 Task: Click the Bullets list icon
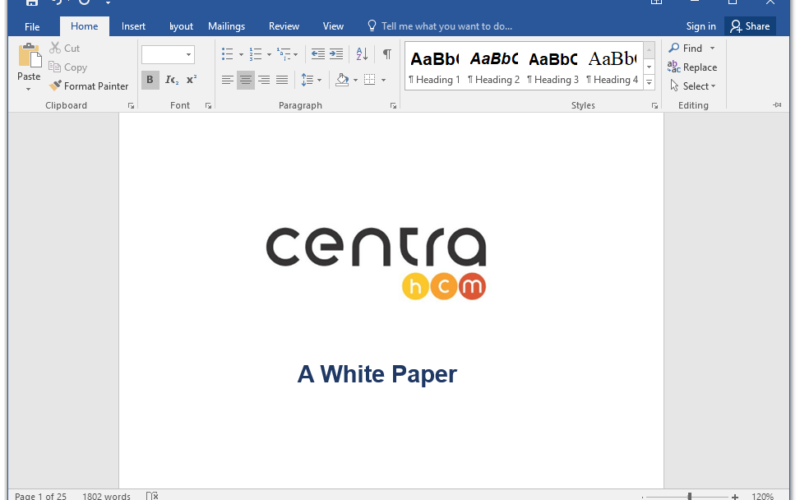coord(228,54)
